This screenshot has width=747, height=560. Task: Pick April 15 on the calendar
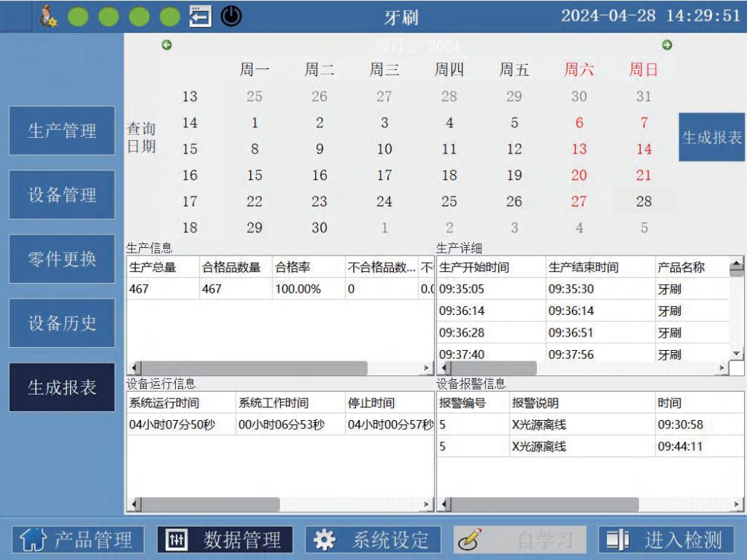255,175
